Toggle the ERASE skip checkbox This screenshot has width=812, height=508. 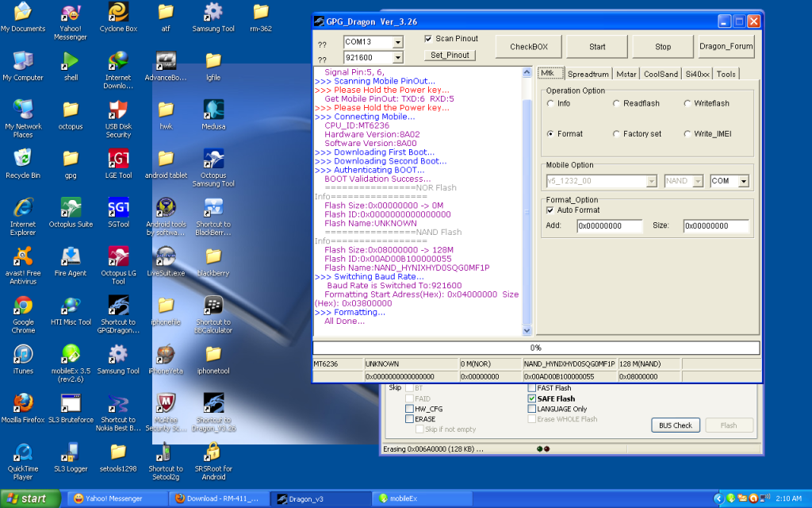[409, 419]
